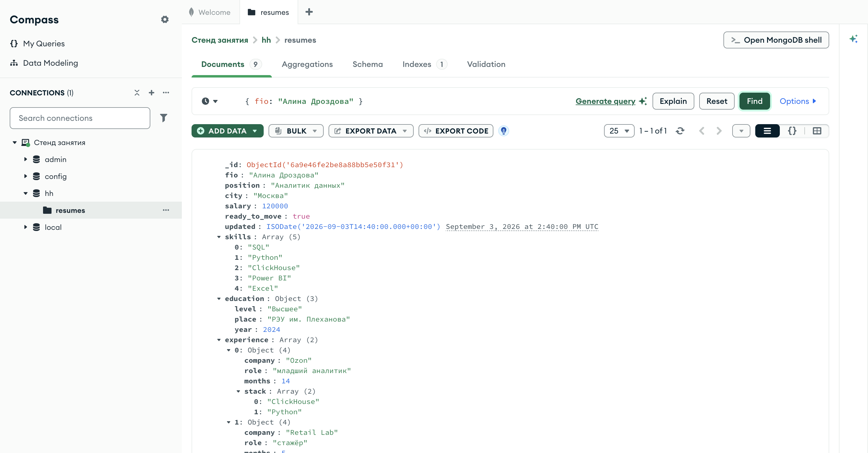Viewport: 868px width, 453px height.
Task: Open EXPORT DATA dropdown
Action: (371, 131)
